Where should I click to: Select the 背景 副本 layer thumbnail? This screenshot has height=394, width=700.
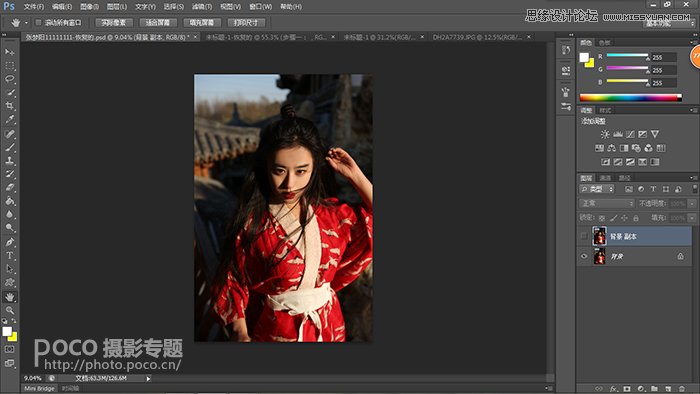(599, 236)
